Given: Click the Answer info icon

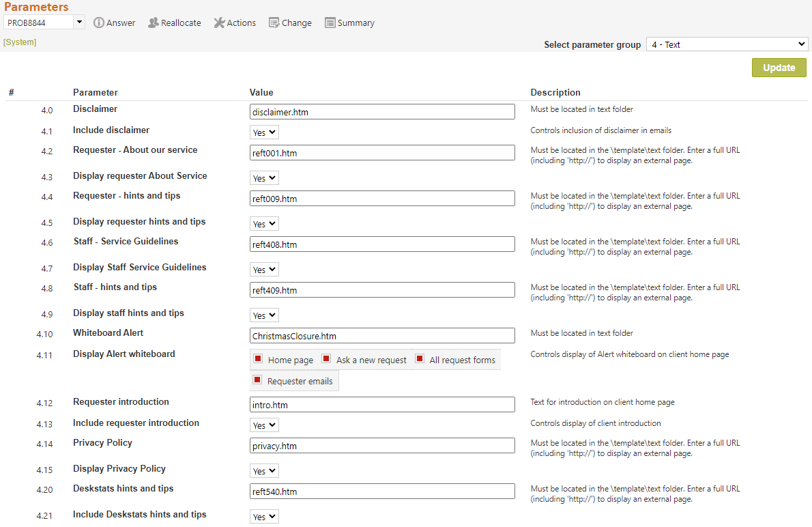Looking at the screenshot, I should [98, 23].
